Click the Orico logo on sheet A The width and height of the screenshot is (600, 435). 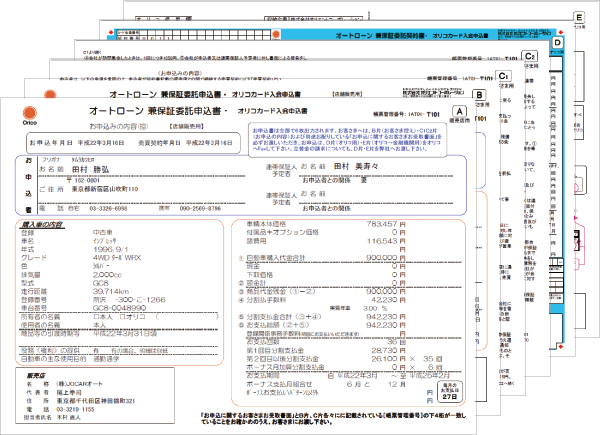pos(30,115)
